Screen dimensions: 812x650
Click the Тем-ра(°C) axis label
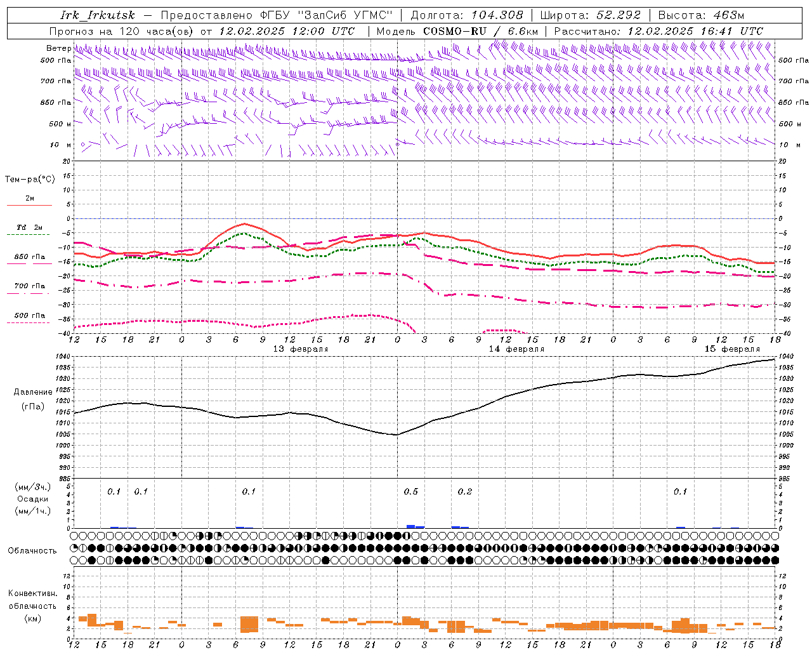pos(30,180)
